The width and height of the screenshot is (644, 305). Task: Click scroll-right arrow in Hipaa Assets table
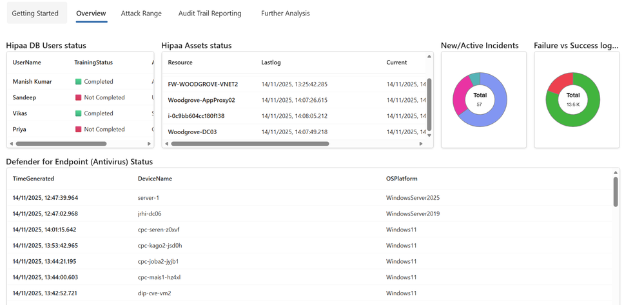click(x=422, y=144)
